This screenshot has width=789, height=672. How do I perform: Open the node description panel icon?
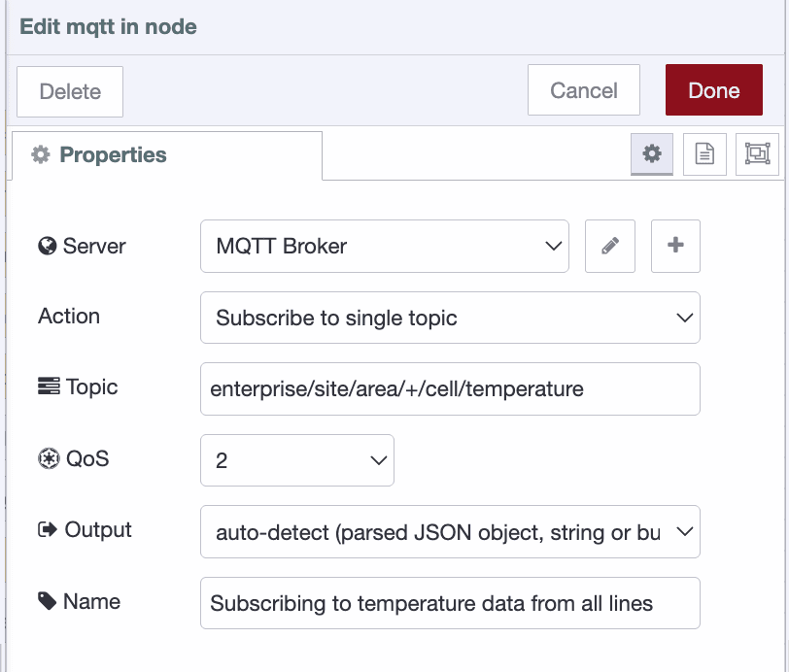(x=706, y=154)
